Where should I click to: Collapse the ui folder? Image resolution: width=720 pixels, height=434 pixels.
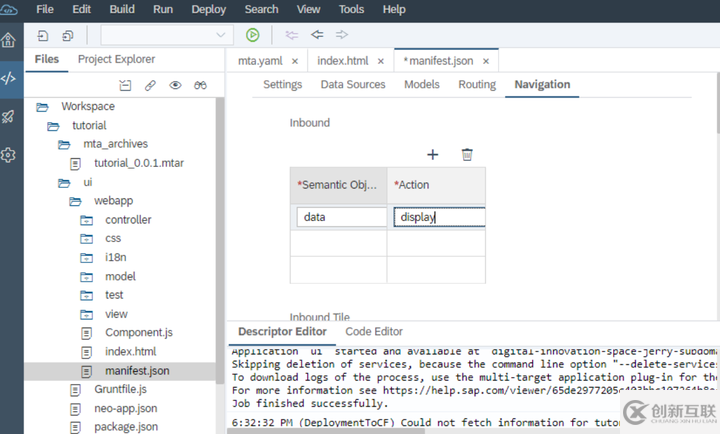pyautogui.click(x=64, y=183)
